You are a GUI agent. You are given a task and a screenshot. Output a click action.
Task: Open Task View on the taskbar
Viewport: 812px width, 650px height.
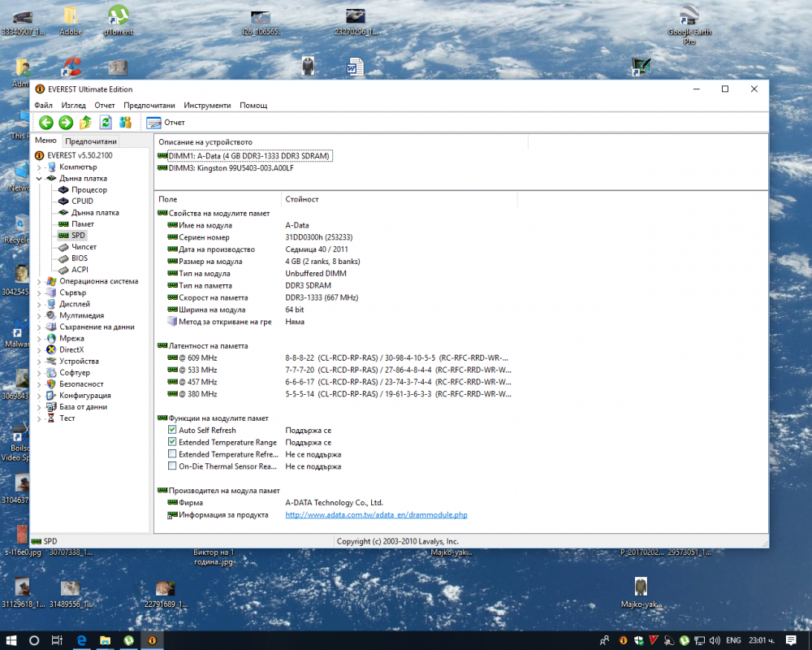pos(57,640)
